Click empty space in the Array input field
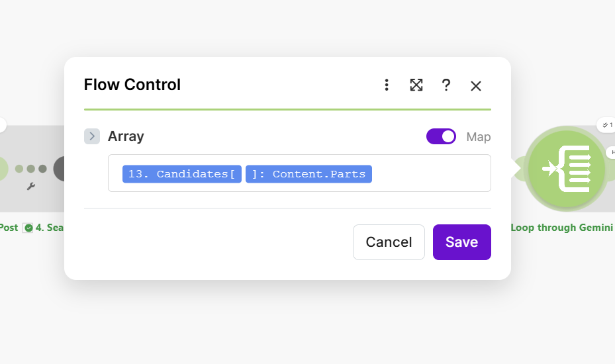 (430, 173)
